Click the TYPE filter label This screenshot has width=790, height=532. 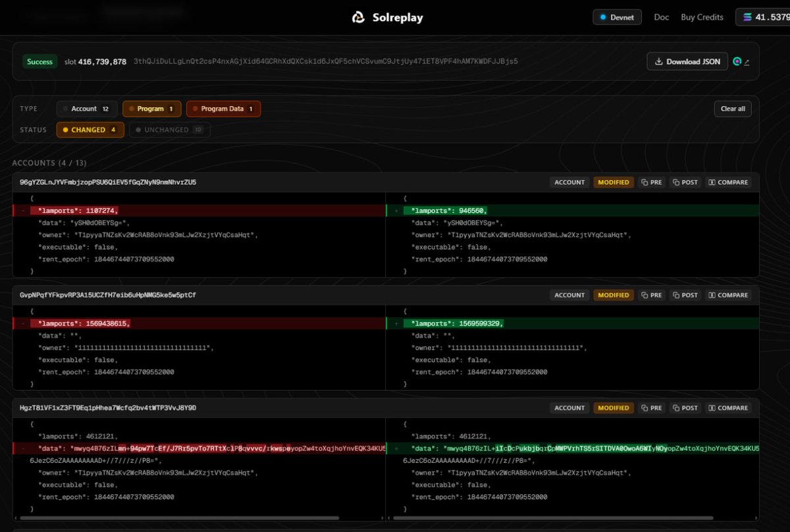point(29,109)
